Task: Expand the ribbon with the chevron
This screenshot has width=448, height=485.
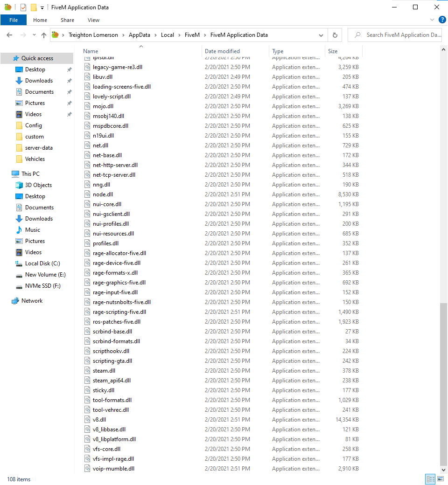Action: (432, 20)
